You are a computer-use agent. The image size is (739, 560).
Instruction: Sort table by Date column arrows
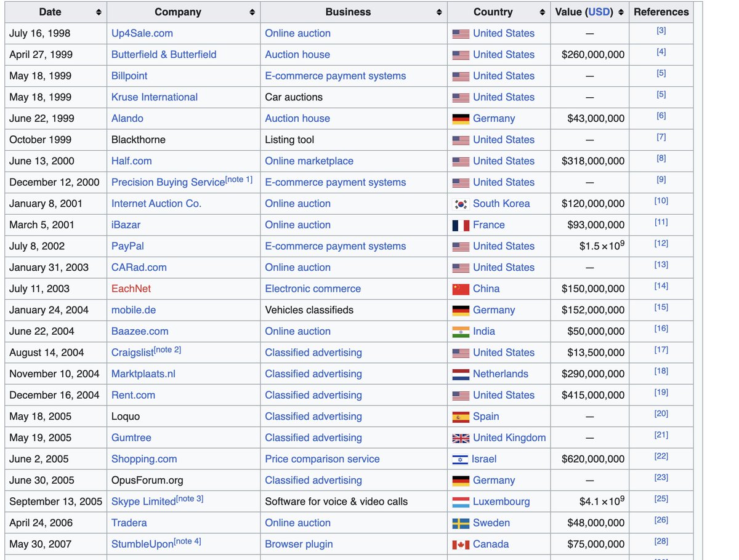tap(99, 12)
